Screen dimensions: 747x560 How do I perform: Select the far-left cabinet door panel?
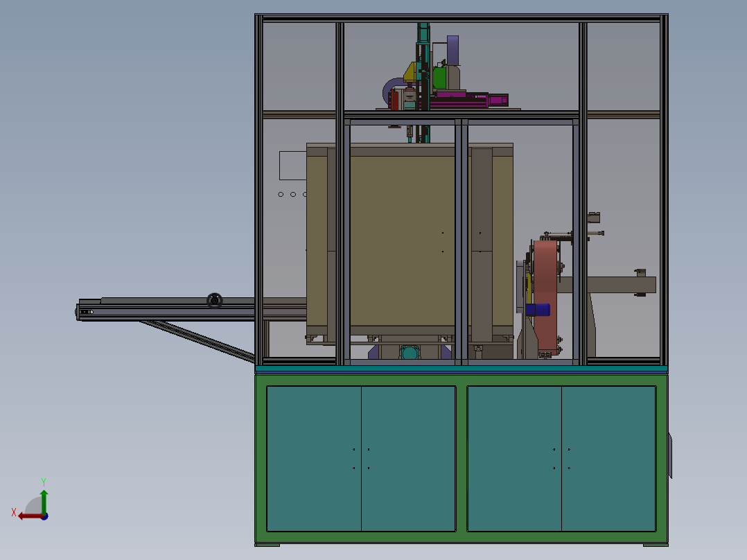point(314,459)
